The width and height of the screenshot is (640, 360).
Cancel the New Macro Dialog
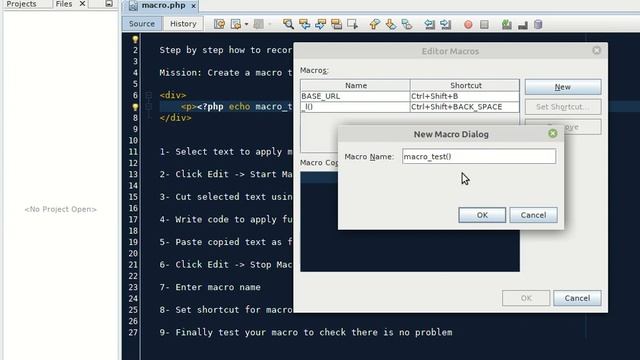[x=533, y=215]
